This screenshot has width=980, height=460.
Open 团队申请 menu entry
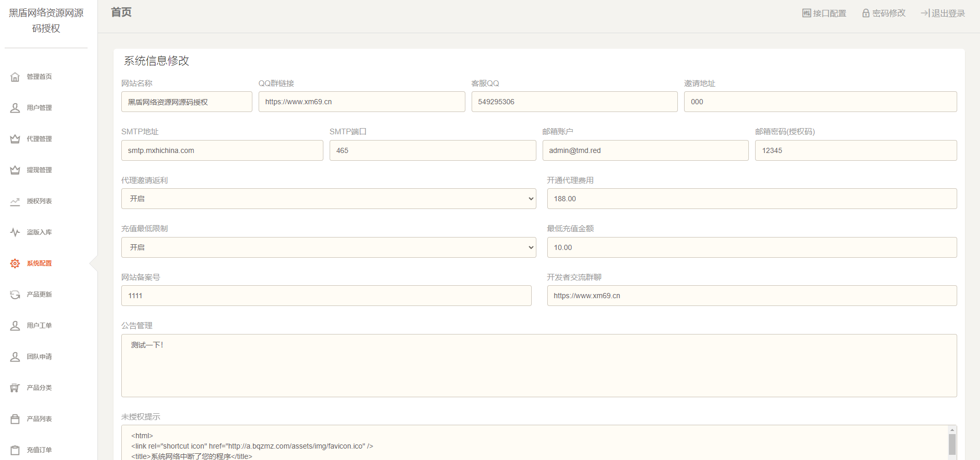point(39,357)
